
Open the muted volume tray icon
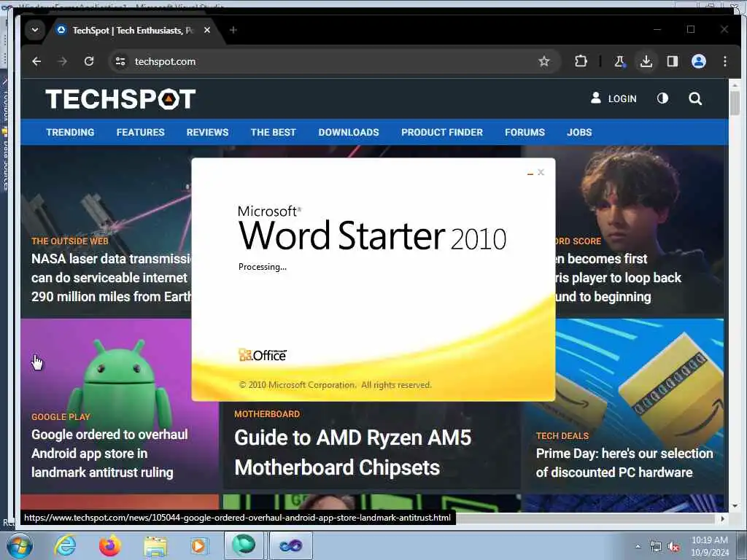point(673,547)
